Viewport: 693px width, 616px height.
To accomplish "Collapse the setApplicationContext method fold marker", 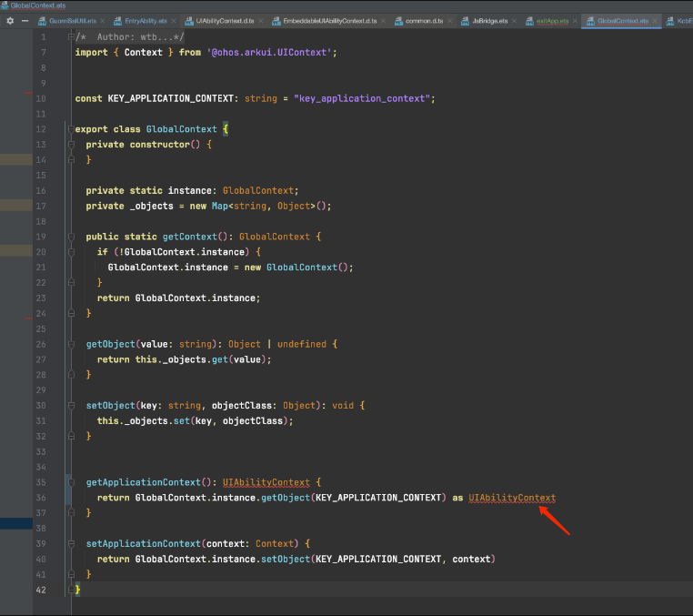I will (x=70, y=543).
